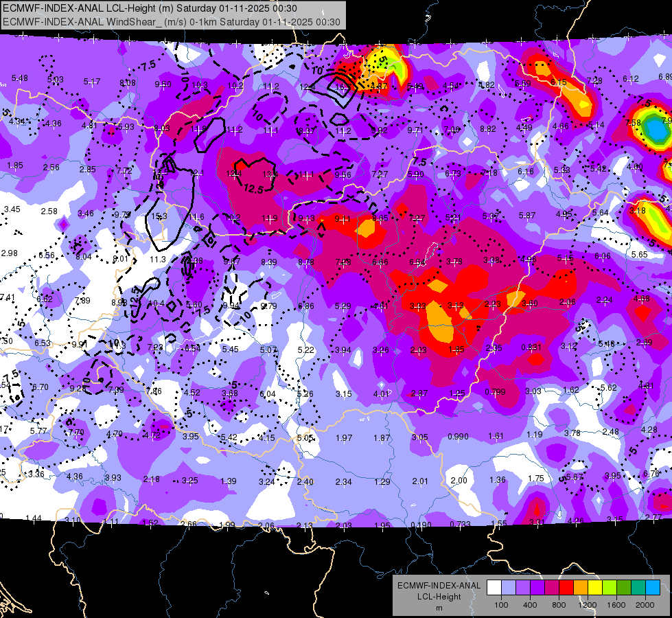Viewport: 672px width, 618px height.
Task: Click the grid value '7.72'
Action: [124, 171]
